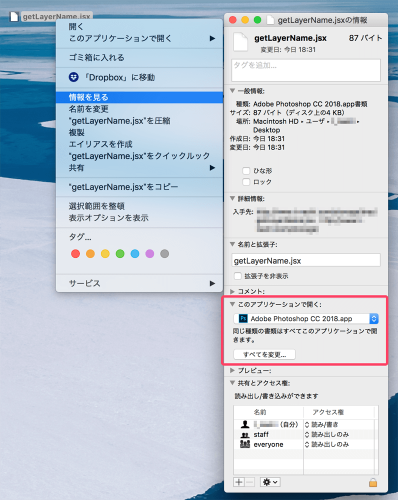The height and width of the screenshot is (500, 398).
Task: Expand the プレビュー section
Action: 232,370
